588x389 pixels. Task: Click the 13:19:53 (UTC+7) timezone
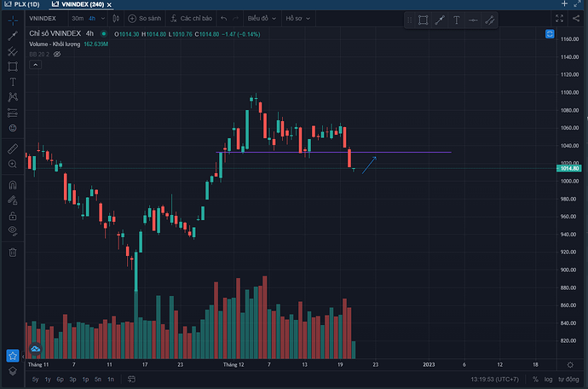click(495, 380)
